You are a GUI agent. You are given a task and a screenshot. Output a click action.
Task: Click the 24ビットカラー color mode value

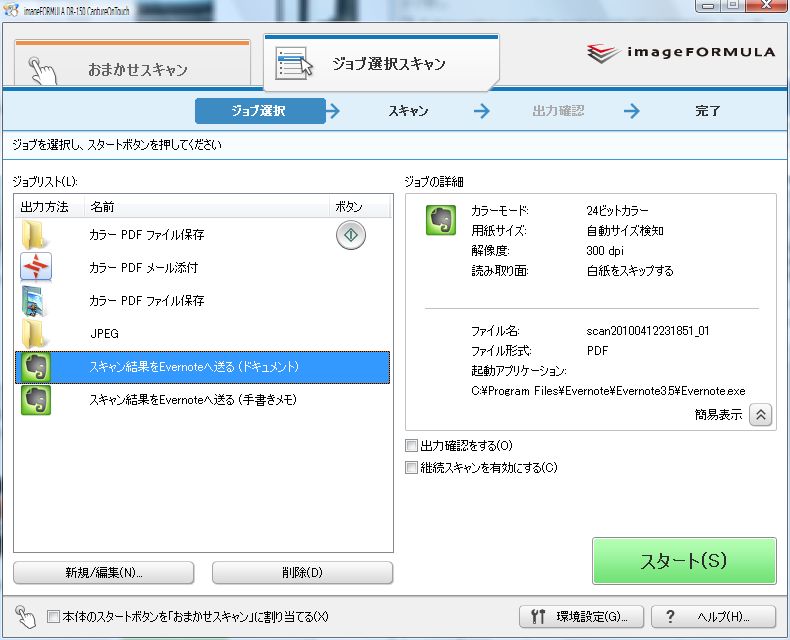617,210
